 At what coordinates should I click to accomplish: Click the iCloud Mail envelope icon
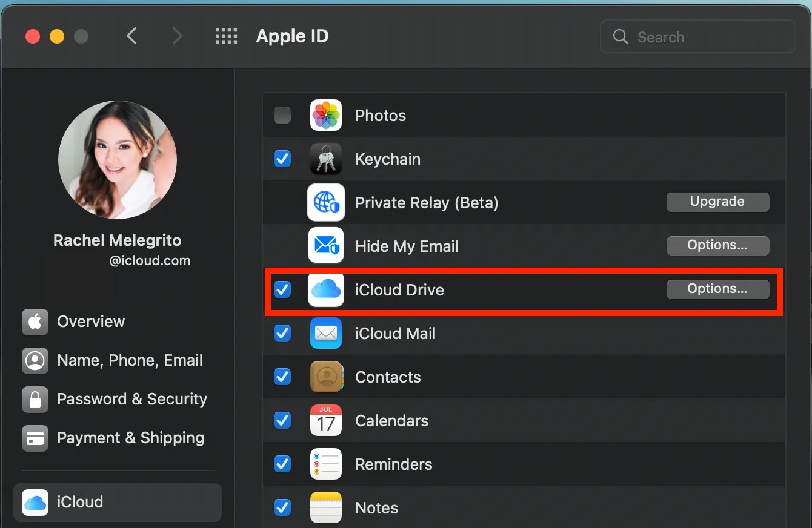(325, 334)
